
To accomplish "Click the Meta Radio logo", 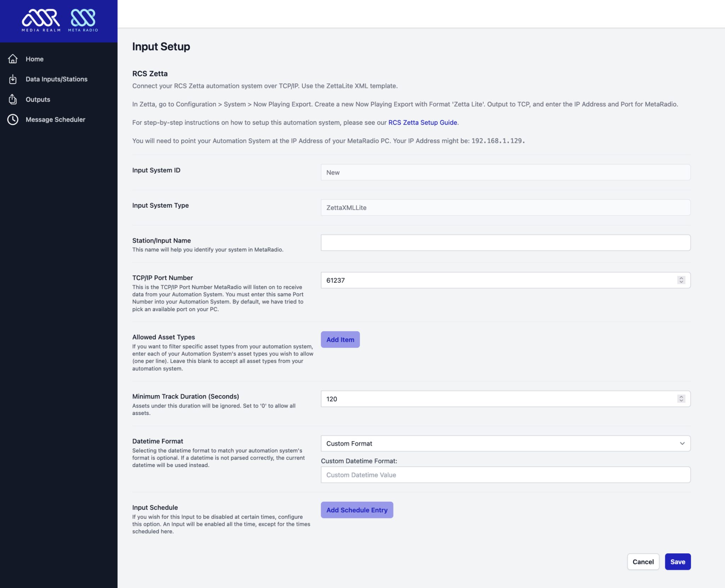I will tap(83, 19).
